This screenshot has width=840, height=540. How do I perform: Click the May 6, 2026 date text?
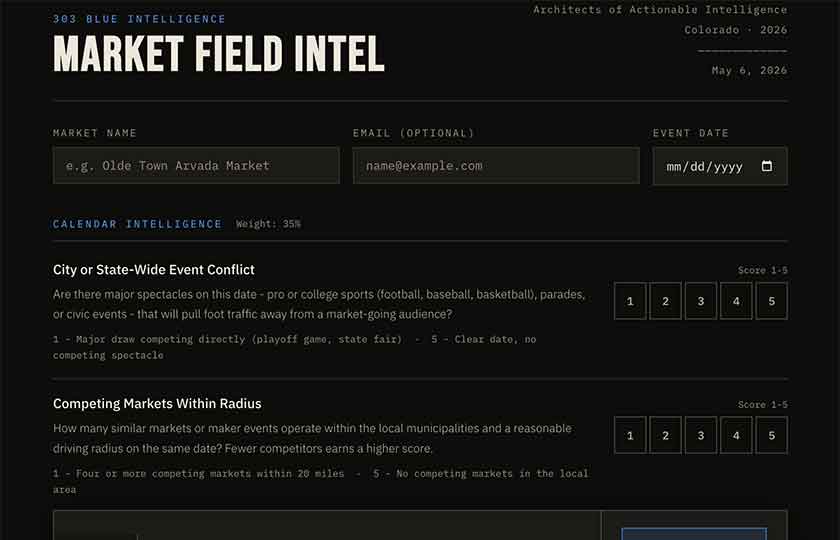[x=749, y=70]
